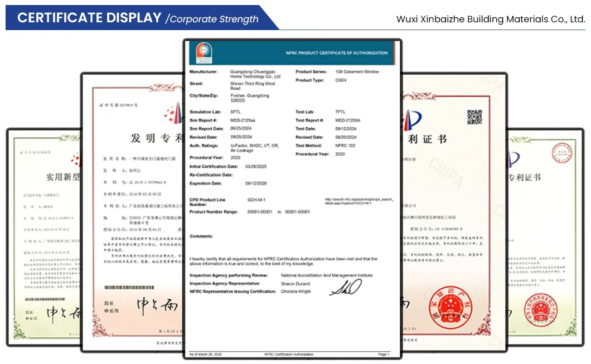Click the QR code on the patent certificate
This screenshot has height=364, width=591.
coord(474,117)
